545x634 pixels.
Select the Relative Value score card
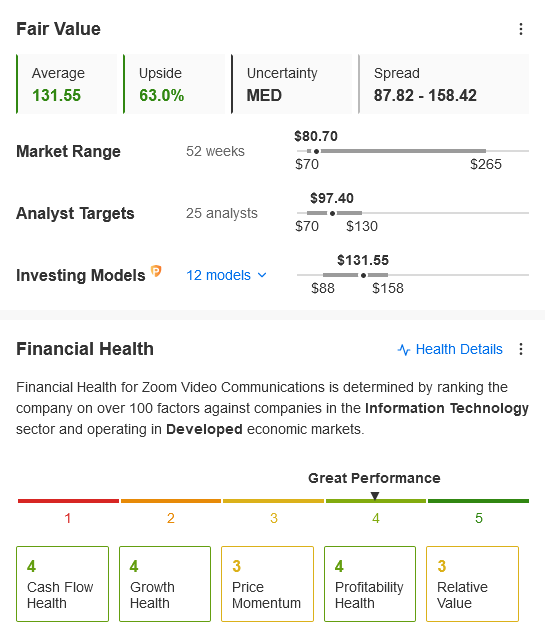[x=472, y=584]
